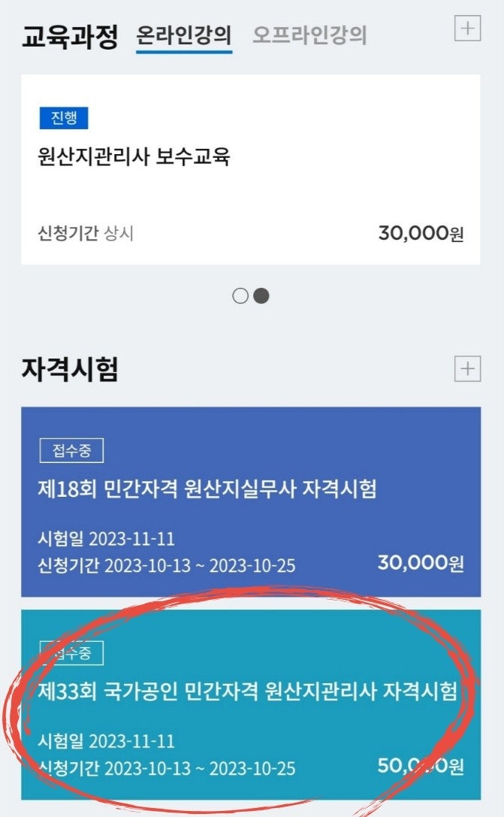Open 제18회 민간자격 원산지실무사 자격시험
504x817 pixels.
pyautogui.click(x=207, y=489)
